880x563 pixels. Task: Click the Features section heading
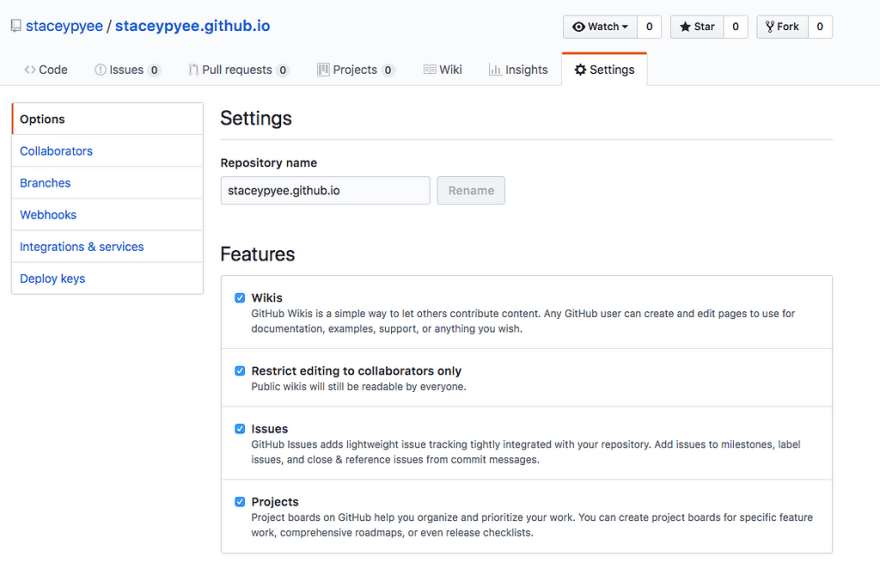[x=258, y=254]
